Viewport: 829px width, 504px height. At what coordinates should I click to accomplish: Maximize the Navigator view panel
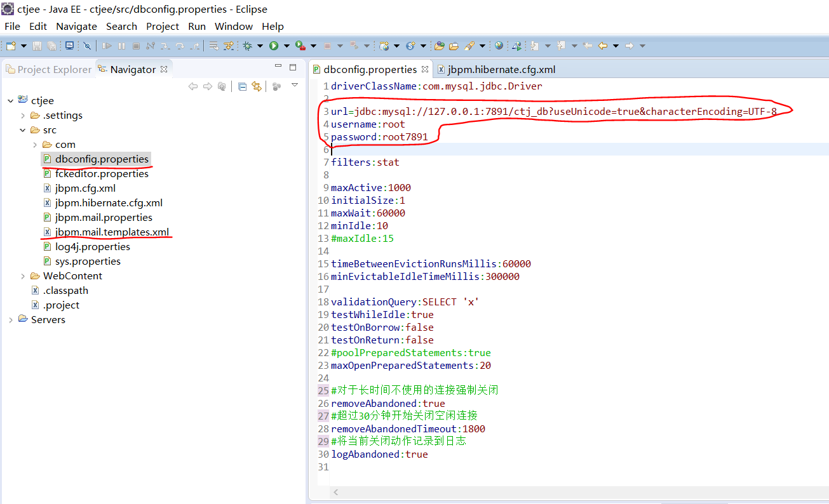pos(293,67)
